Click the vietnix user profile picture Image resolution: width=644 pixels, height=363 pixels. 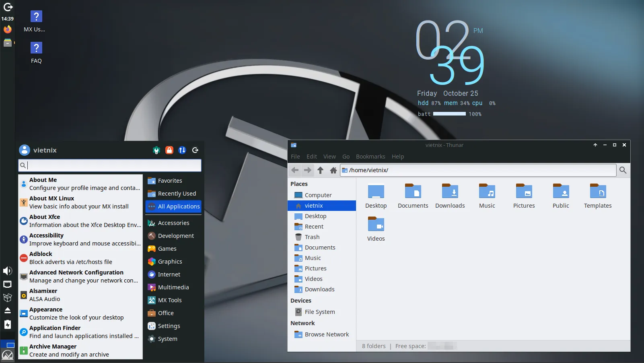(x=25, y=150)
